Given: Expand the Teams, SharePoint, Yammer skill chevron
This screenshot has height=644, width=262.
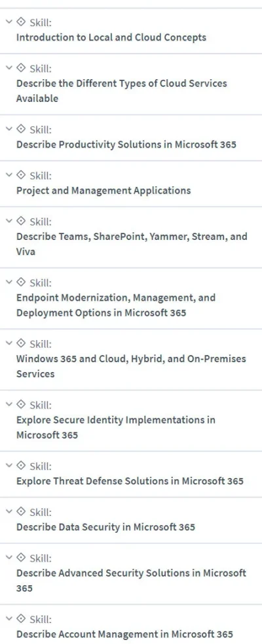Looking at the screenshot, I should click(x=9, y=221).
